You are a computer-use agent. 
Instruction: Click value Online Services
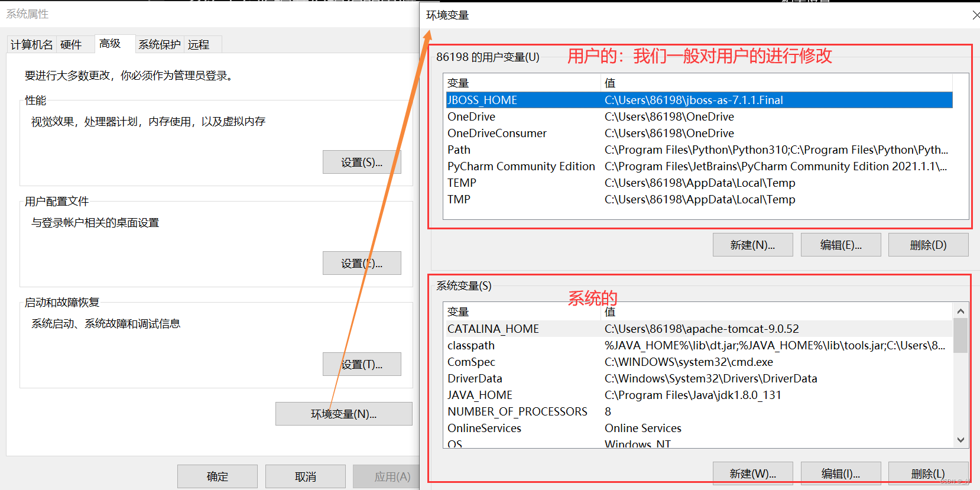pyautogui.click(x=643, y=428)
